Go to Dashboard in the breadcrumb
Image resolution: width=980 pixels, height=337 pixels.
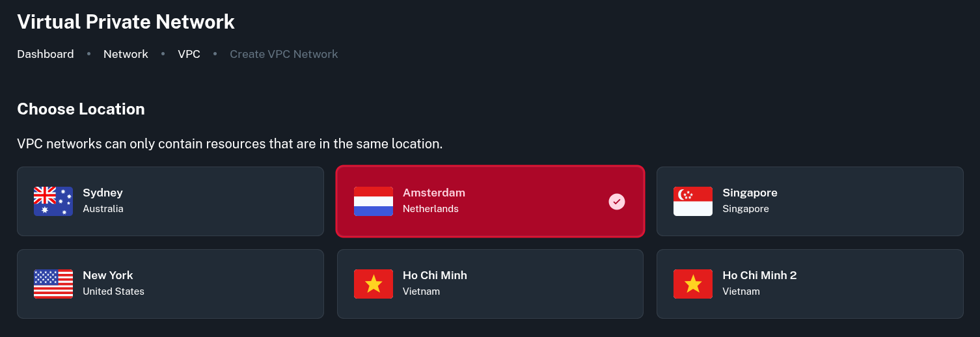[x=46, y=54]
